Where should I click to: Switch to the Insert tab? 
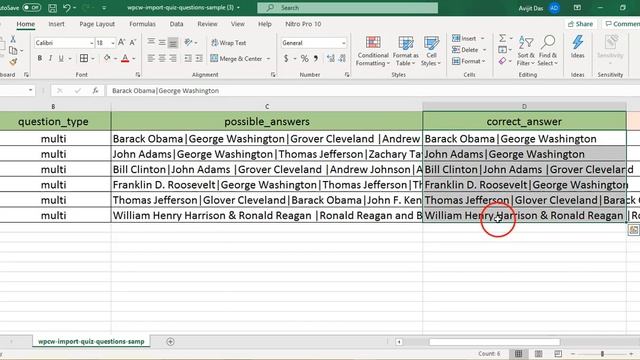click(56, 24)
